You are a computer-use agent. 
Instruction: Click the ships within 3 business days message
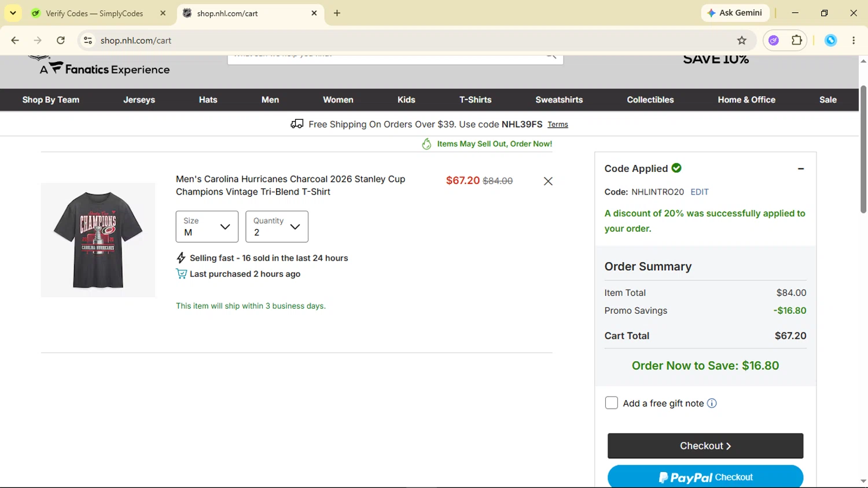pyautogui.click(x=251, y=306)
